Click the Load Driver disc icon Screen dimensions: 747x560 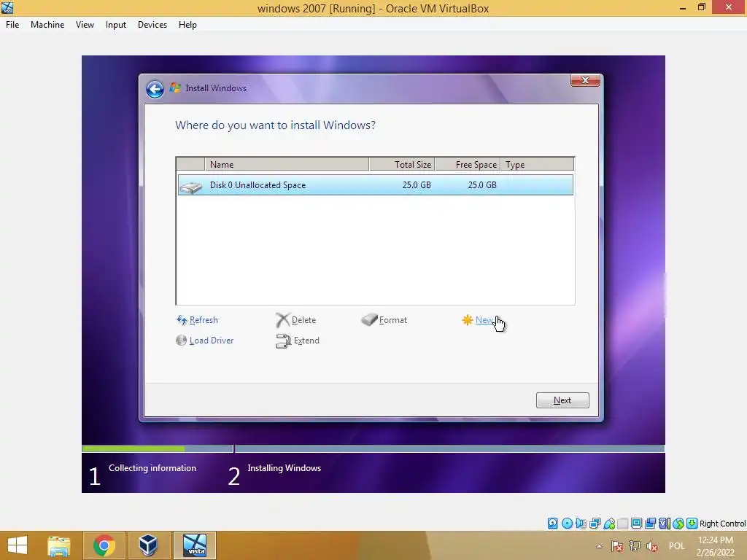[181, 340]
